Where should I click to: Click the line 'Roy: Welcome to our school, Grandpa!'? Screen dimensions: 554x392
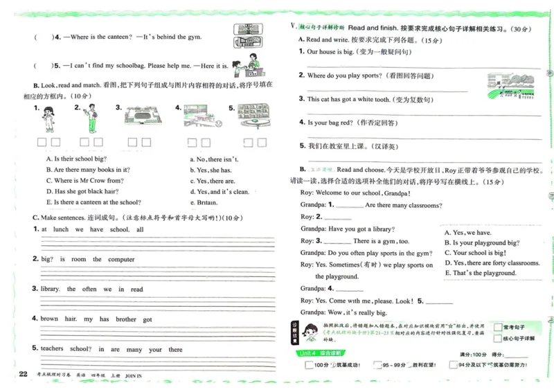click(x=355, y=193)
